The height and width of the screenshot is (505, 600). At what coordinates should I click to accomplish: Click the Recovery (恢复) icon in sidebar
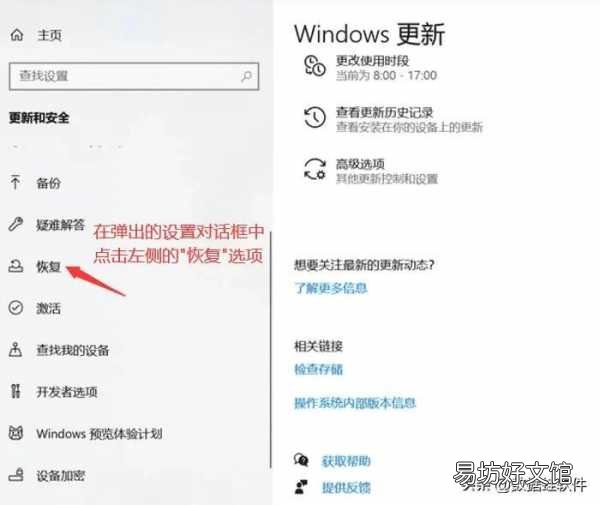[x=16, y=266]
